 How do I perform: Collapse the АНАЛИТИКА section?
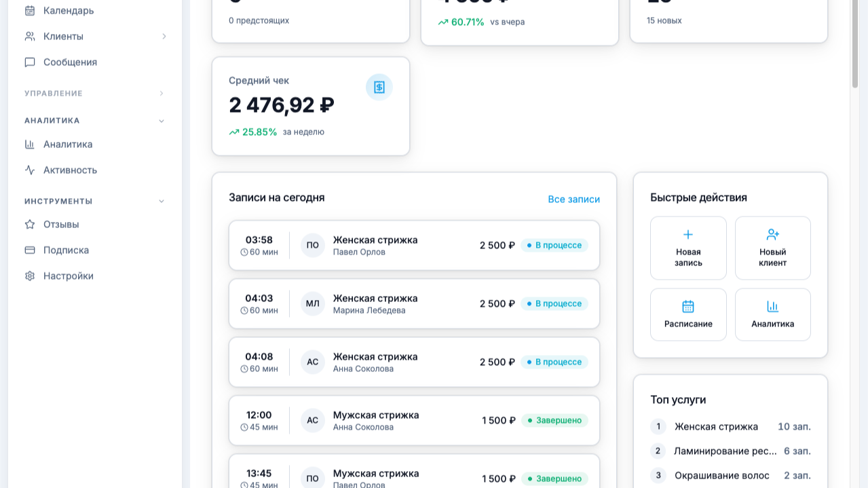pos(162,121)
